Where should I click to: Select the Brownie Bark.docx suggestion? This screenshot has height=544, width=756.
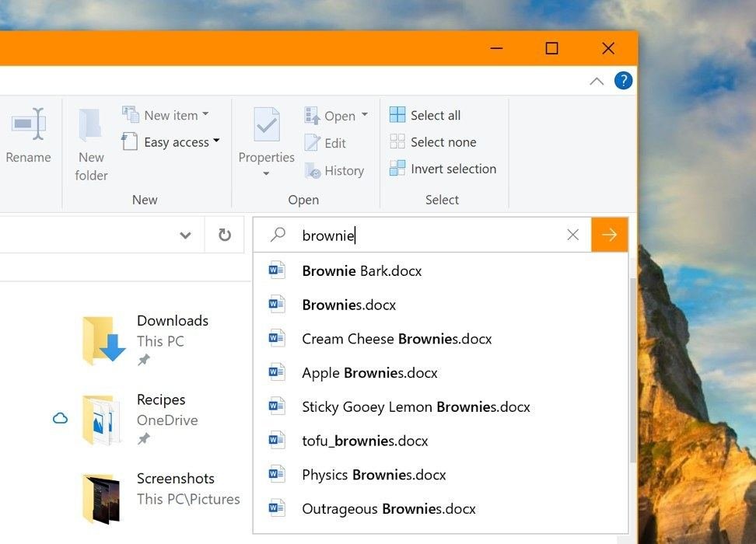click(x=362, y=271)
